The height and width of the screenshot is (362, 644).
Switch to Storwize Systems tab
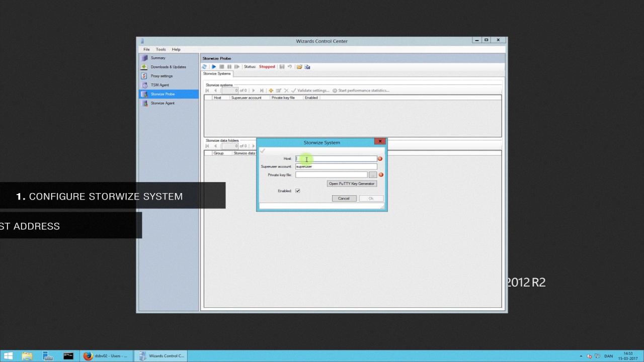tap(217, 74)
